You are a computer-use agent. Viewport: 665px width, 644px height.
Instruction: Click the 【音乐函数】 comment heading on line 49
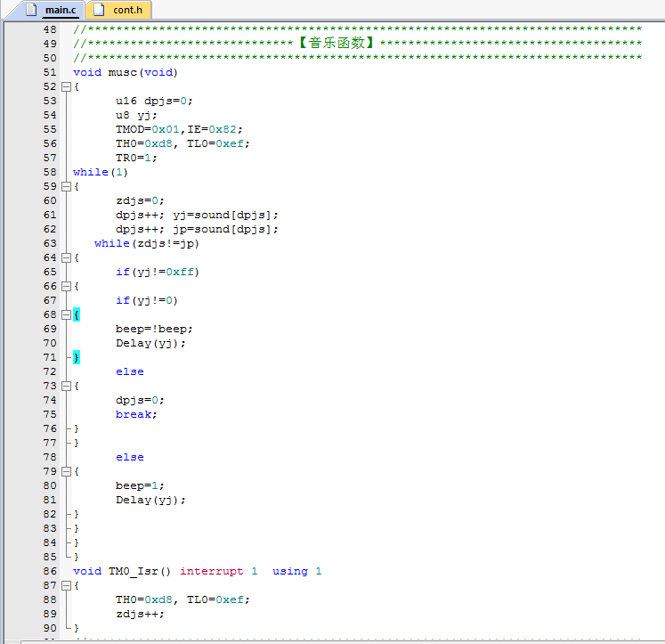pos(337,43)
